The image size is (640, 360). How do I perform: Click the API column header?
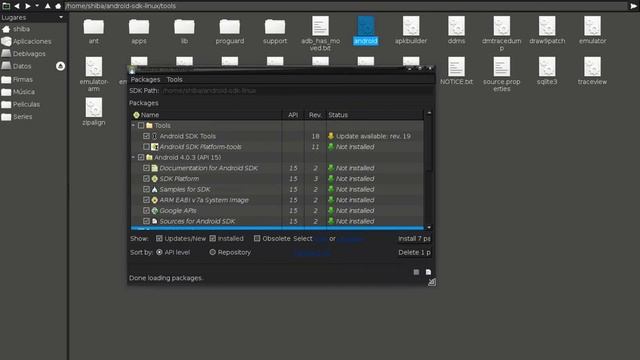tap(293, 115)
